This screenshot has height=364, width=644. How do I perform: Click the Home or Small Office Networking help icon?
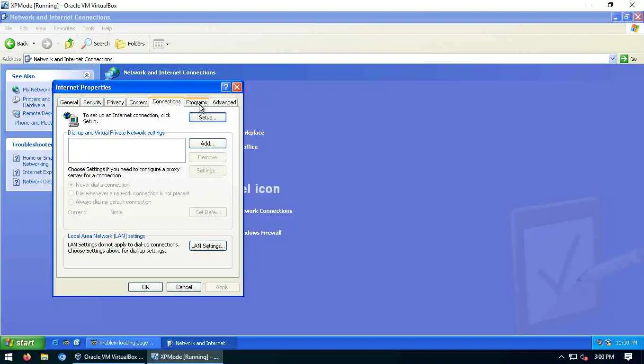point(16,158)
